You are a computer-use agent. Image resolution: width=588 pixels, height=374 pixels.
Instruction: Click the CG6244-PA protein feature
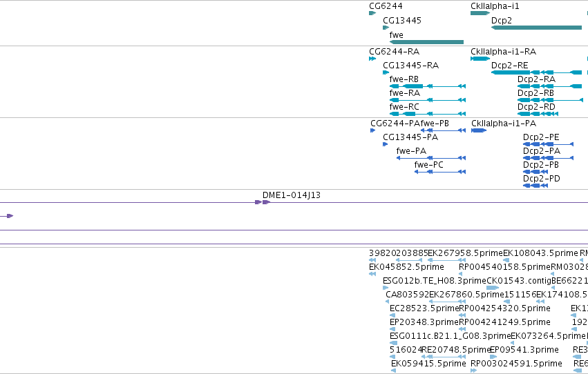pos(372,130)
